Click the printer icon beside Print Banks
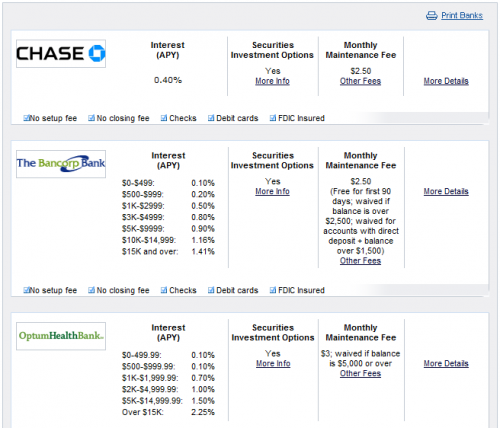500x428 pixels. [432, 15]
